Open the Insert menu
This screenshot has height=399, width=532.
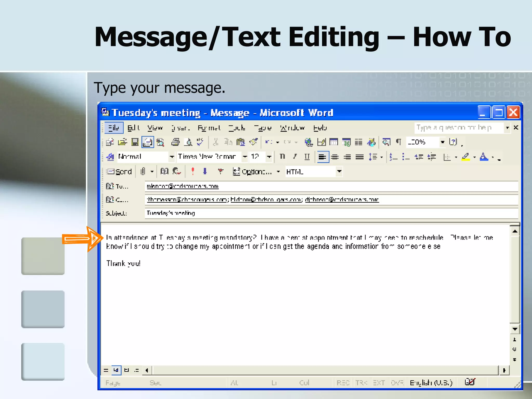180,128
